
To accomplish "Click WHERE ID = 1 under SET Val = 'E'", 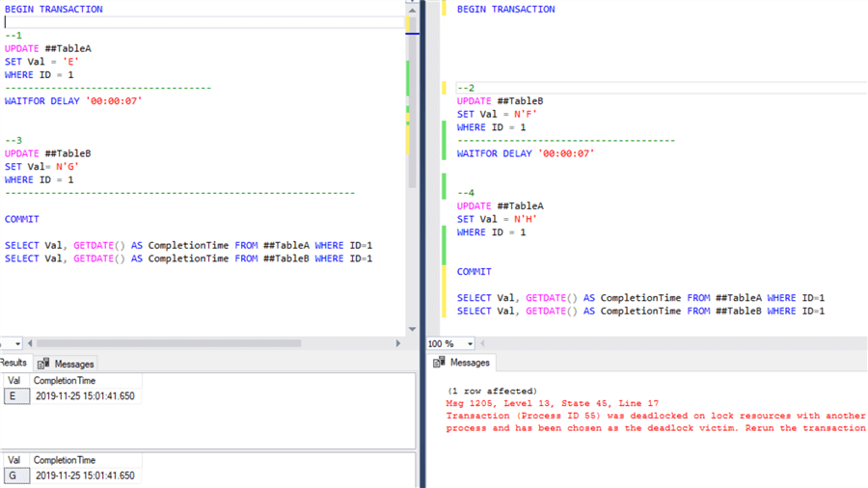I will coord(40,74).
